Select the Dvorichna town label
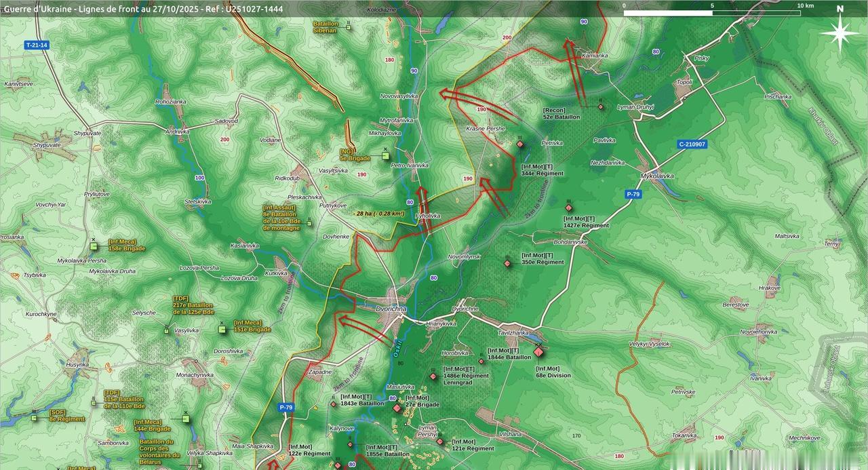Image resolution: width=868 pixels, height=470 pixels. pyautogui.click(x=391, y=309)
